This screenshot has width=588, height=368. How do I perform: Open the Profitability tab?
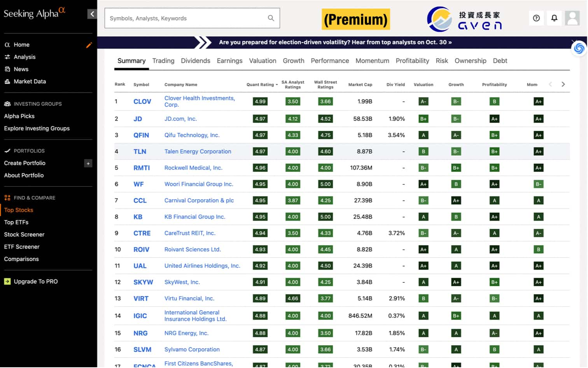(412, 61)
